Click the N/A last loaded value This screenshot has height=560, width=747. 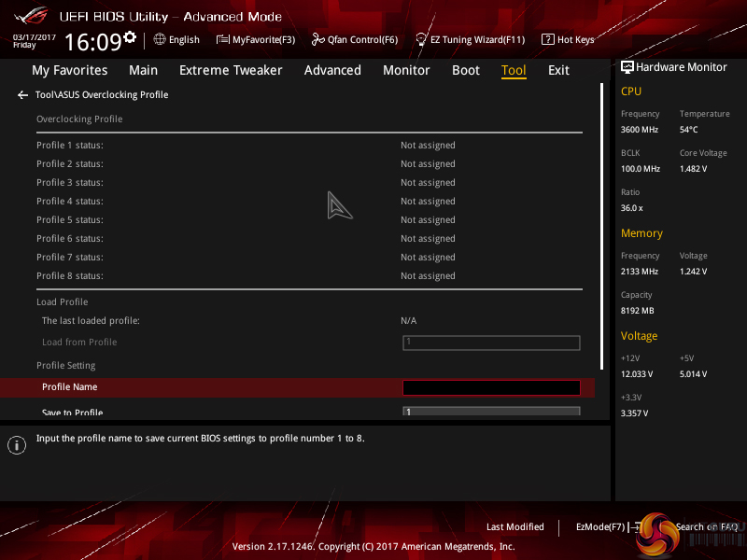pos(408,321)
